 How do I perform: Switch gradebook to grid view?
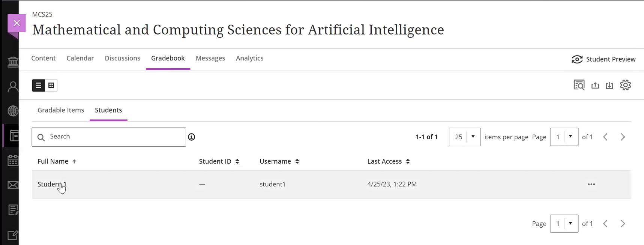pyautogui.click(x=51, y=86)
